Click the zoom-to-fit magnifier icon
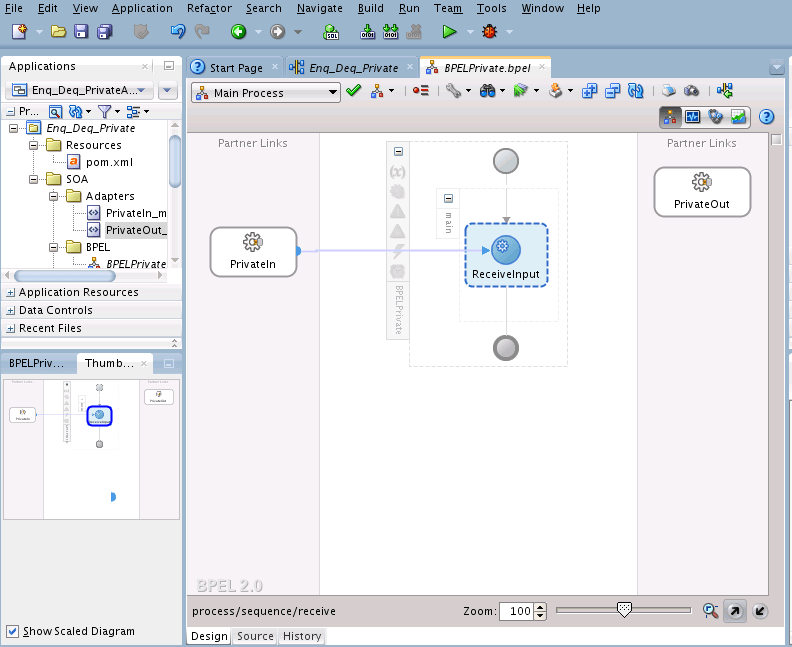This screenshot has height=647, width=792. [711, 611]
